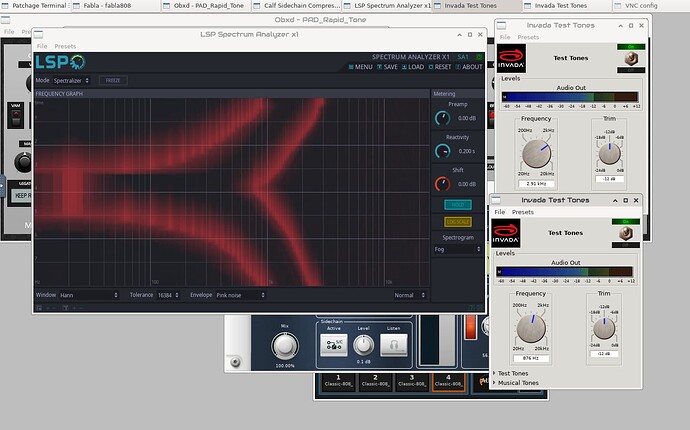Open the File menu in LSP Spectrum Analyzer
Viewport: 690px width, 430px height.
[42, 46]
